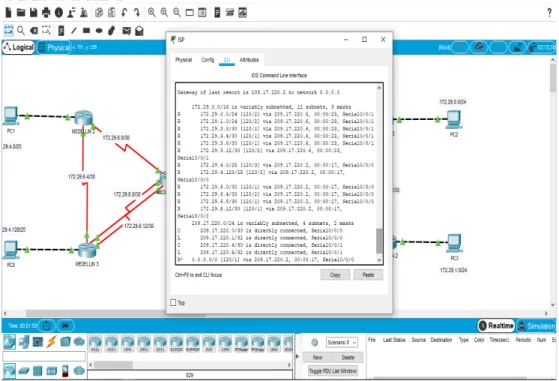
Task: Select the End Devices category icon
Action: tap(24, 342)
